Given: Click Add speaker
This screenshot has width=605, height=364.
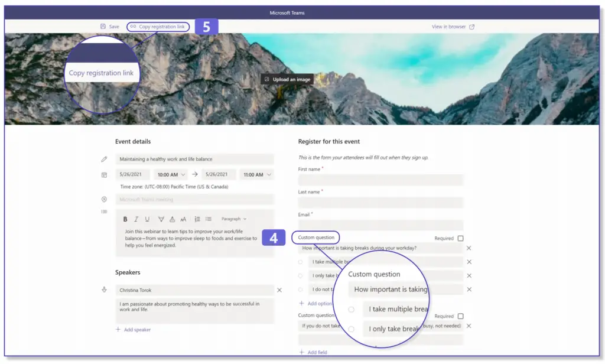Looking at the screenshot, I should tap(133, 330).
